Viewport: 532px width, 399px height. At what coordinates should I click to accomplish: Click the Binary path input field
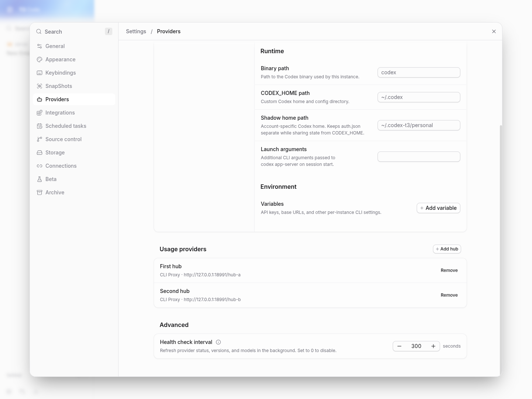(419, 72)
